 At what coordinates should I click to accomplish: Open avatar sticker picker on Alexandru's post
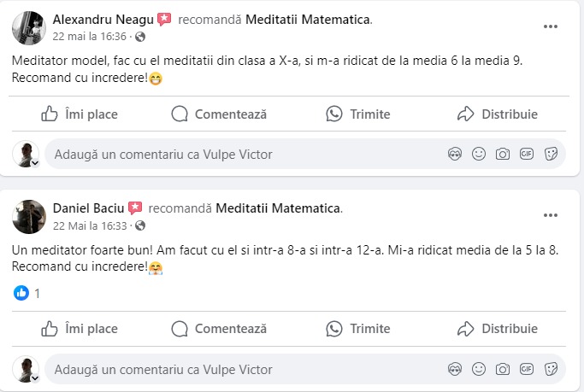tap(455, 155)
